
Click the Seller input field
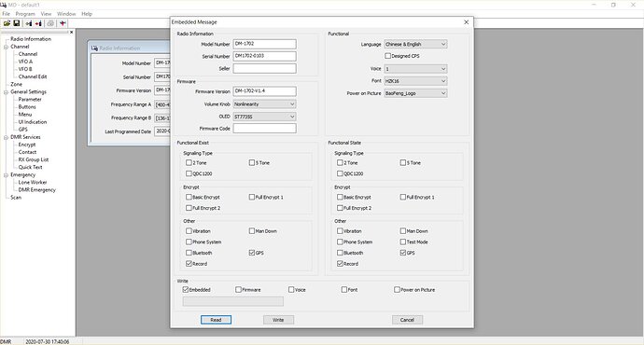pyautogui.click(x=264, y=68)
